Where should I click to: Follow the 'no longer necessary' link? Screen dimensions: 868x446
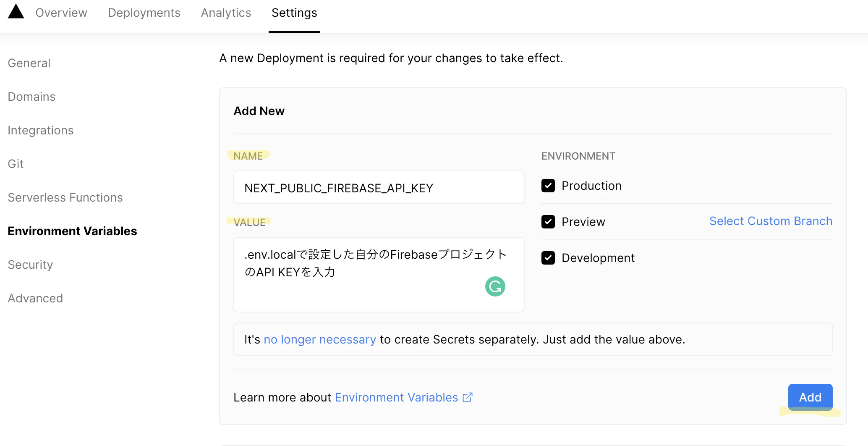coord(320,339)
